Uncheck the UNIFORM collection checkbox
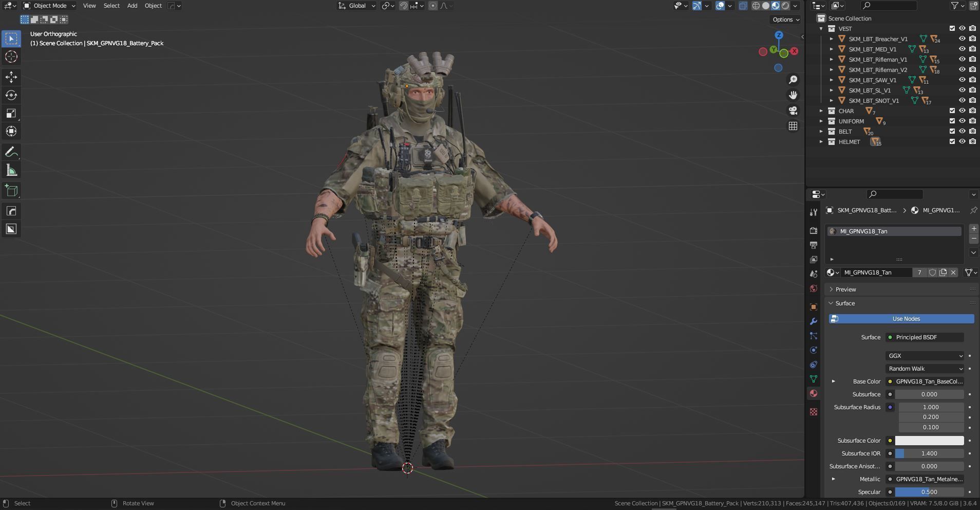 click(x=952, y=121)
